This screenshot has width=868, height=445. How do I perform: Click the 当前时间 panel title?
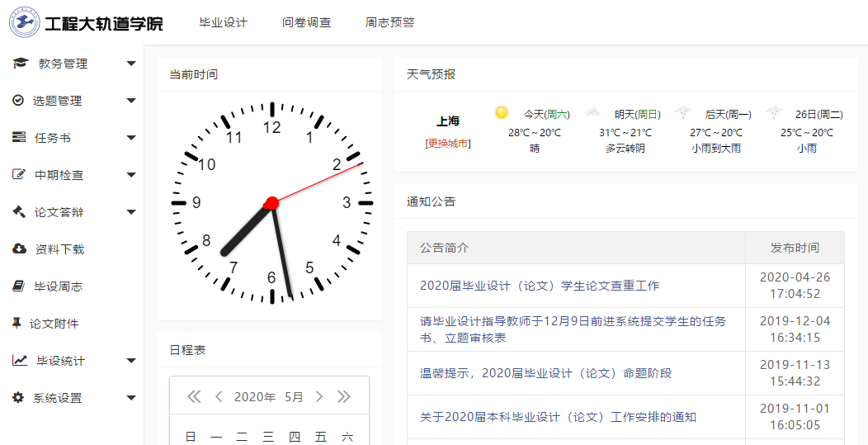193,74
